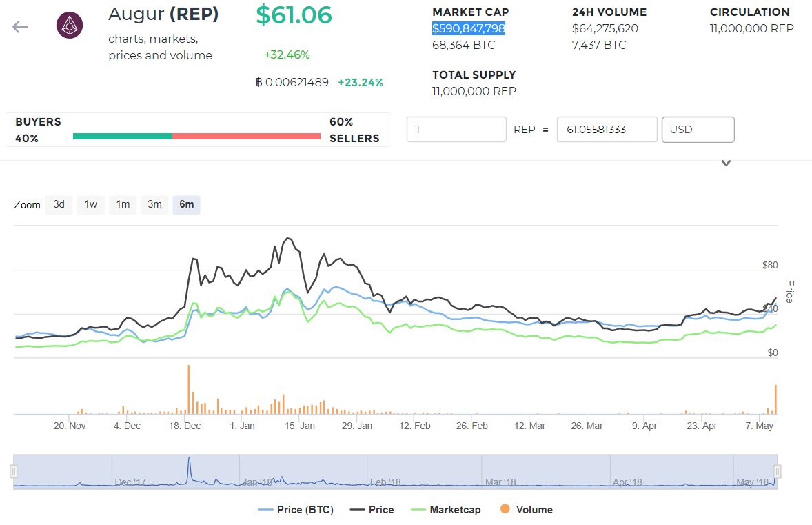Click the highlighted market cap $590,847,798
The width and height of the screenshot is (812, 525).
469,28
